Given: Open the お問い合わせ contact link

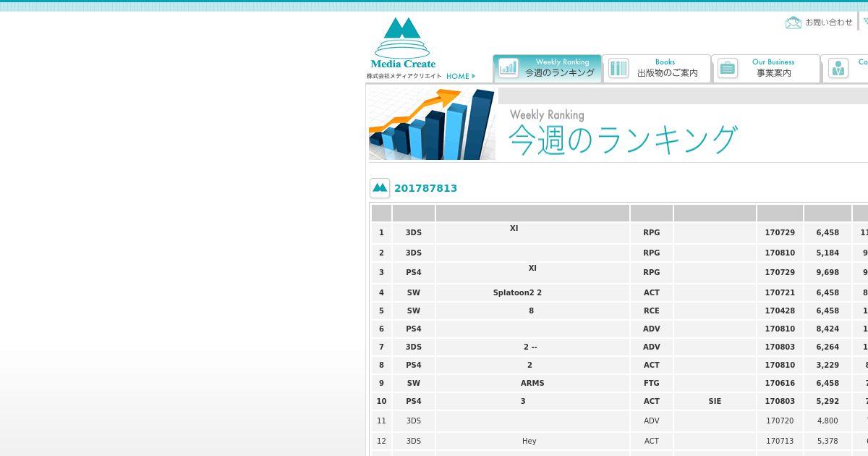Looking at the screenshot, I should tap(829, 22).
